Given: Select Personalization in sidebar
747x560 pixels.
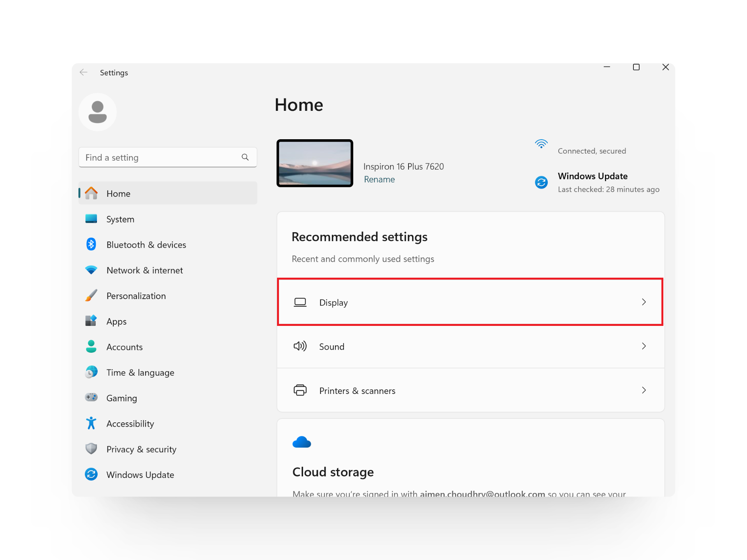Looking at the screenshot, I should [136, 296].
